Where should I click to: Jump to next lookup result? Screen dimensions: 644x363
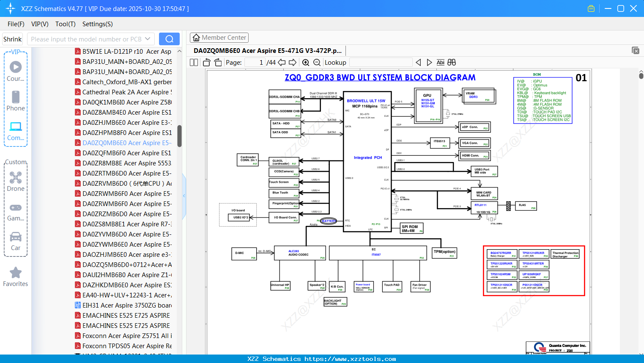[429, 62]
